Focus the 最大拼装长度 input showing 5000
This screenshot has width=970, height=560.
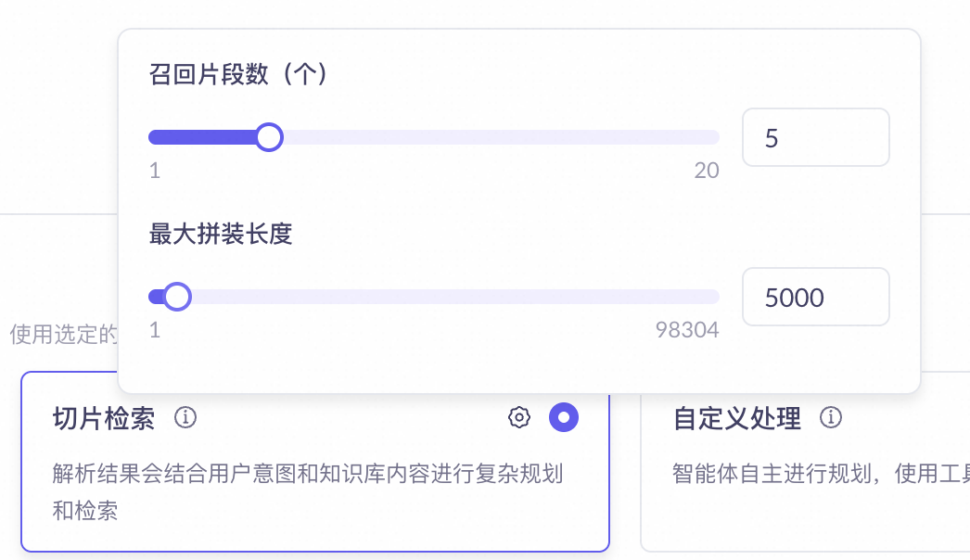click(x=815, y=297)
